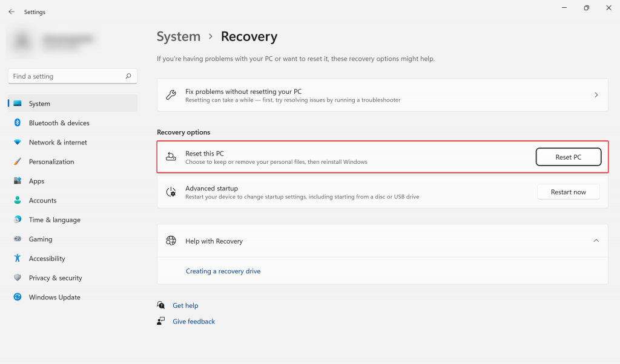Click the Find a setting search box
This screenshot has height=364, width=620.
pos(73,76)
